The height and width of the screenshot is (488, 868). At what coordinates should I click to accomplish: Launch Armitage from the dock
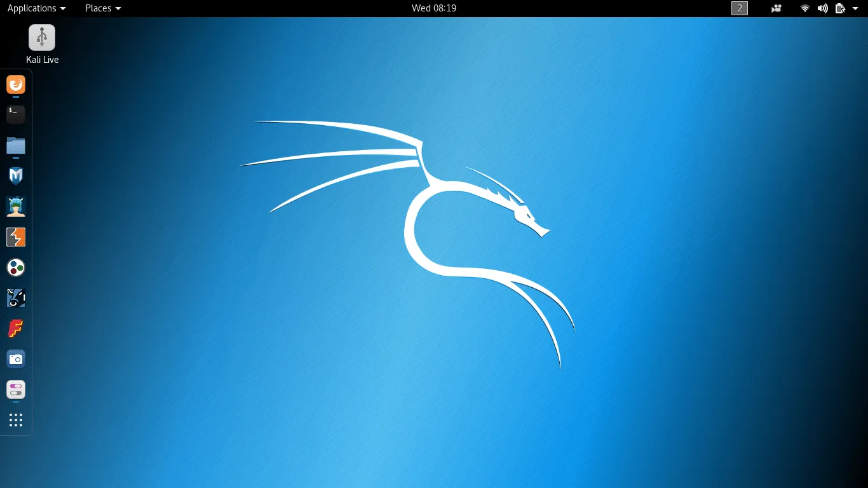16,207
